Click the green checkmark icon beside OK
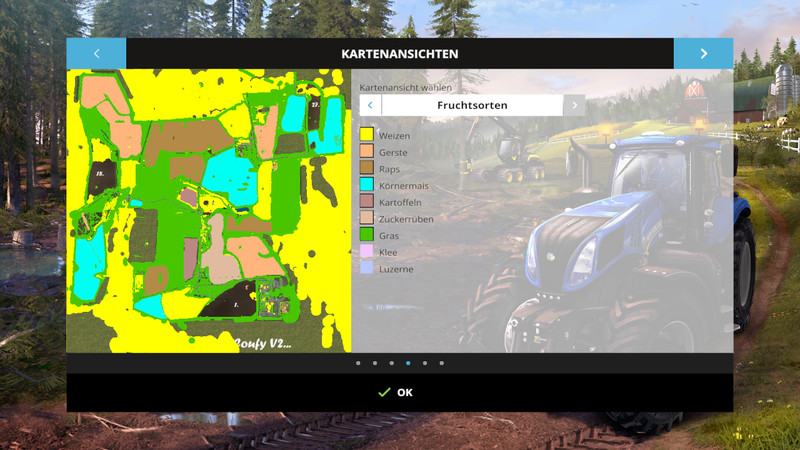Viewport: 800px width, 450px height. point(384,393)
